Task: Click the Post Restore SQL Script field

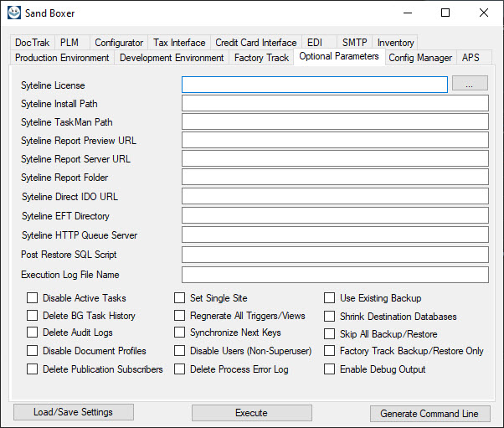Action: (x=335, y=255)
